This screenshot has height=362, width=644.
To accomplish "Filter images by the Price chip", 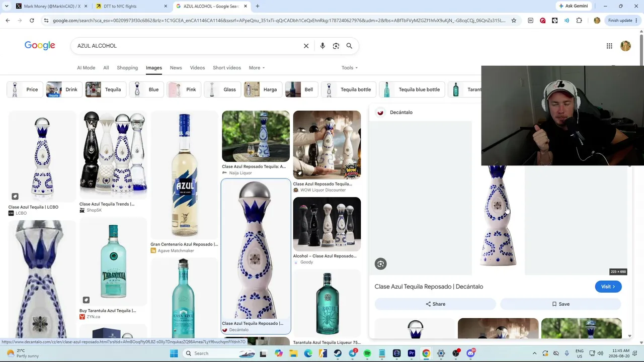I will coord(24,89).
